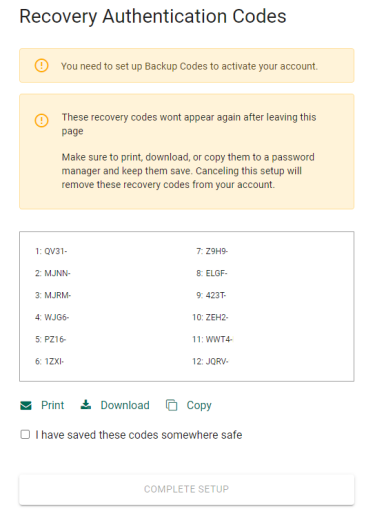
Task: Select recovery code 12 starting JQRV
Action: 210,361
